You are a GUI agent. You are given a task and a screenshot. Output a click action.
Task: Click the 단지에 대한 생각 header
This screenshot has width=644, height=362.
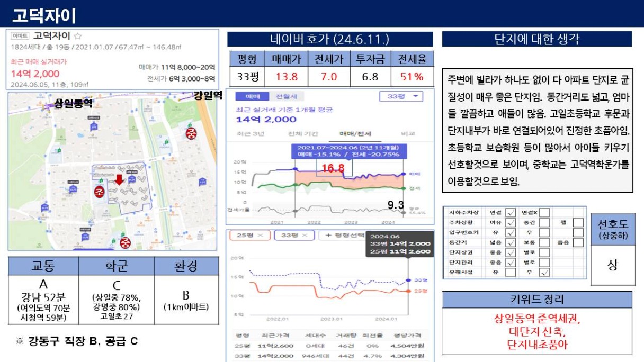[x=537, y=39]
